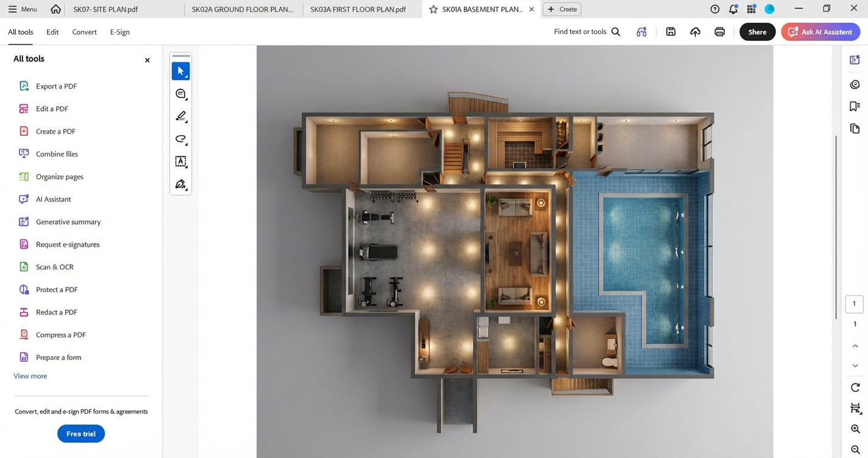Choose the add comment tool
Image resolution: width=868 pixels, height=458 pixels.
pos(180,94)
